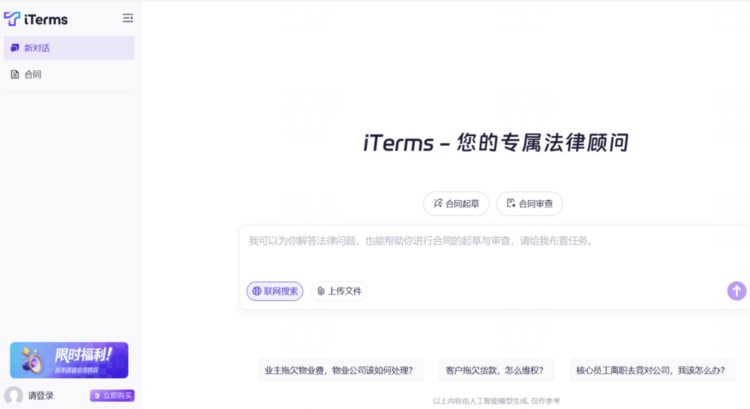Viewport: 750px width, 409px height.
Task: Click the iTerms logo icon
Action: 12,18
